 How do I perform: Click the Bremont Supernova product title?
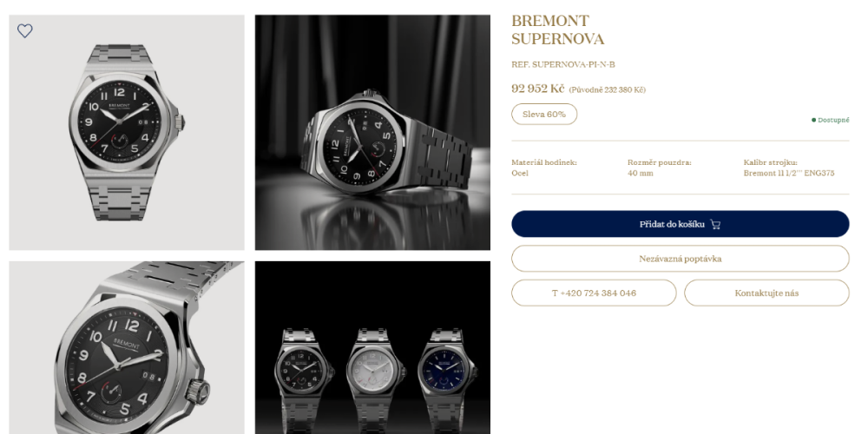click(x=557, y=30)
